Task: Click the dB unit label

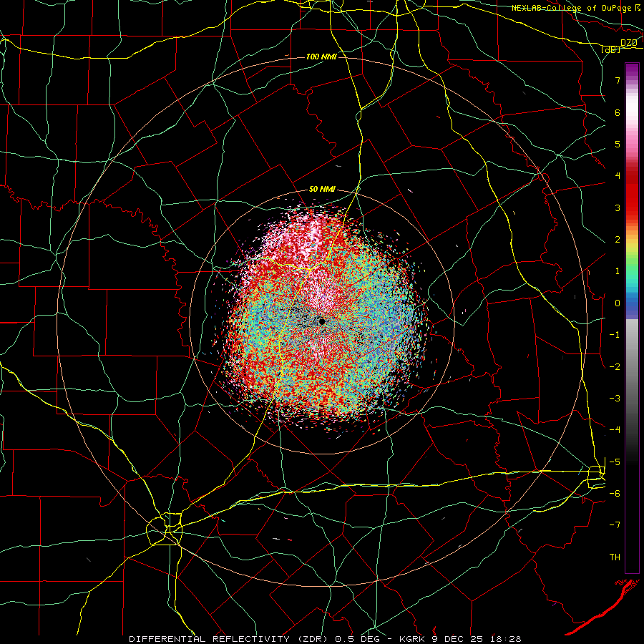Action: pos(611,49)
